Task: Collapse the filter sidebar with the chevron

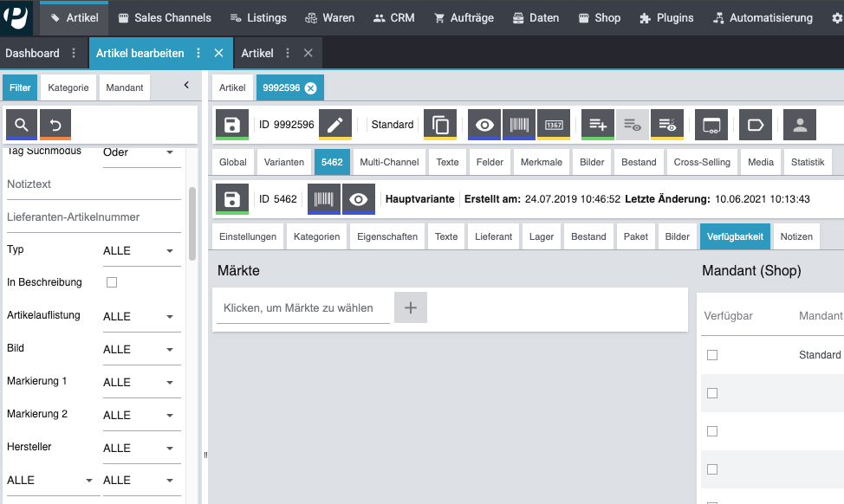Action: pos(186,85)
